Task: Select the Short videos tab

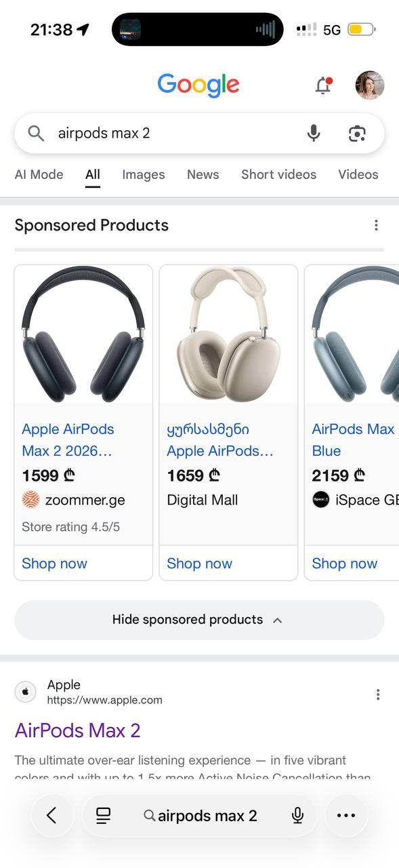Action: pyautogui.click(x=278, y=174)
